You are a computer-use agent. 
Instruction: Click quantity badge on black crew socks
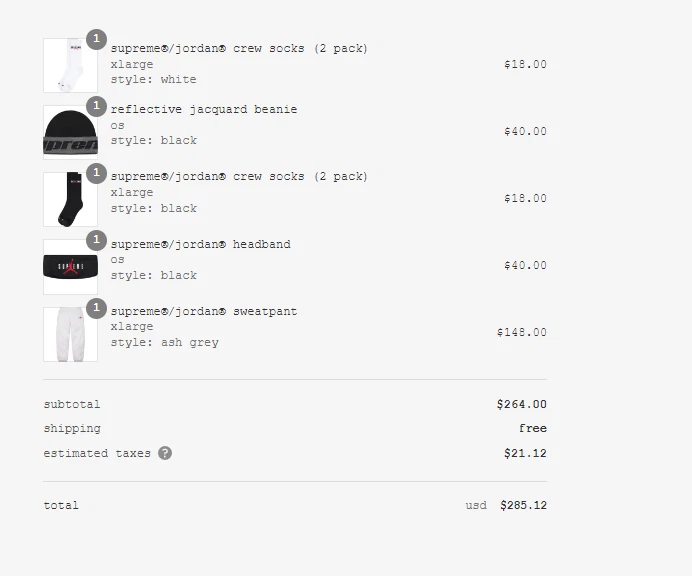tap(96, 173)
